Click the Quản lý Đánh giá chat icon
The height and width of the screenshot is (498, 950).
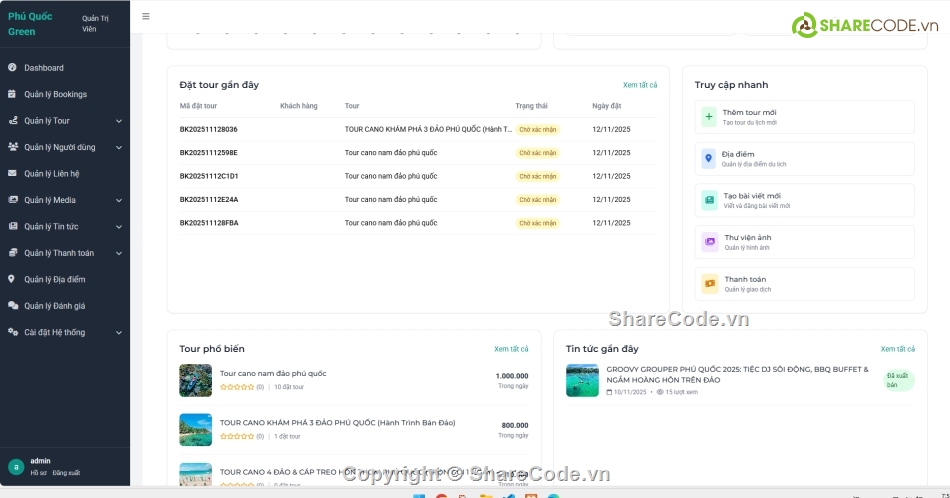coord(13,305)
